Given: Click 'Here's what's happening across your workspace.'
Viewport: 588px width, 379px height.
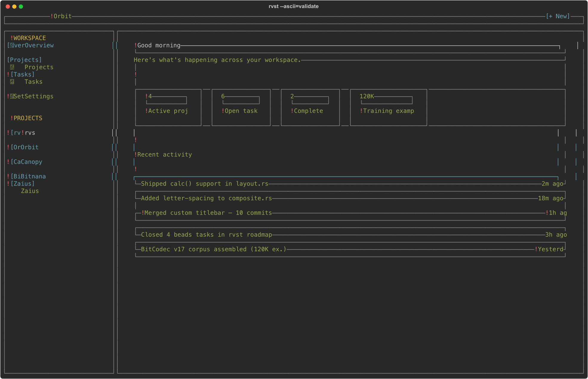Looking at the screenshot, I should (217, 60).
